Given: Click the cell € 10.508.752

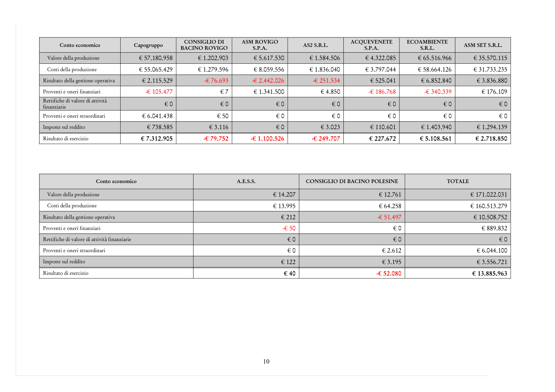Looking at the screenshot, I should tap(490, 217).
